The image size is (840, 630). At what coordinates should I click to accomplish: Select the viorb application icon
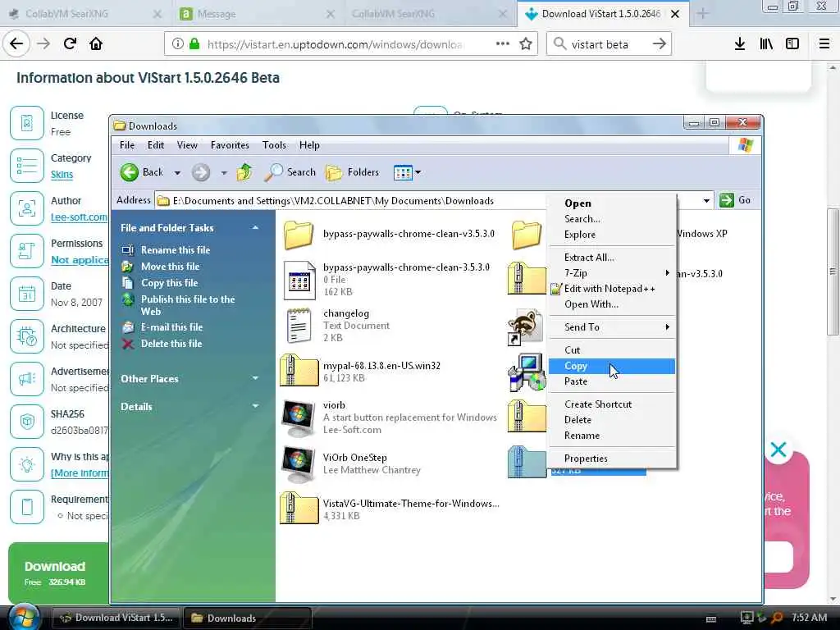click(x=299, y=418)
